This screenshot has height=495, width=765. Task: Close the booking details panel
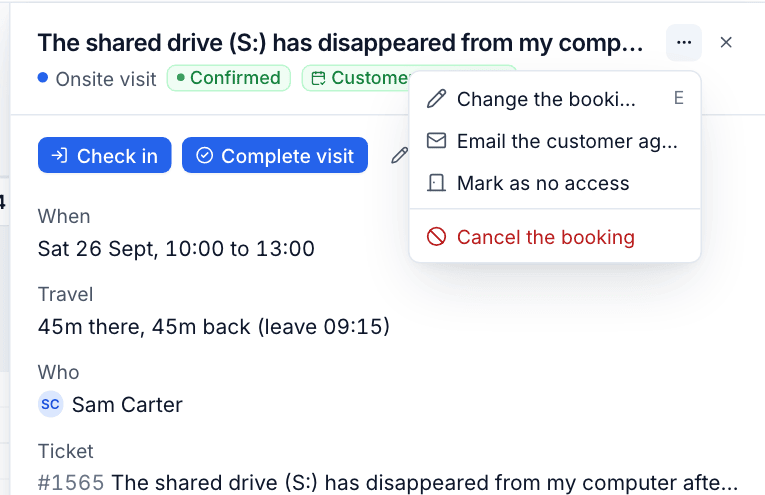pyautogui.click(x=726, y=42)
